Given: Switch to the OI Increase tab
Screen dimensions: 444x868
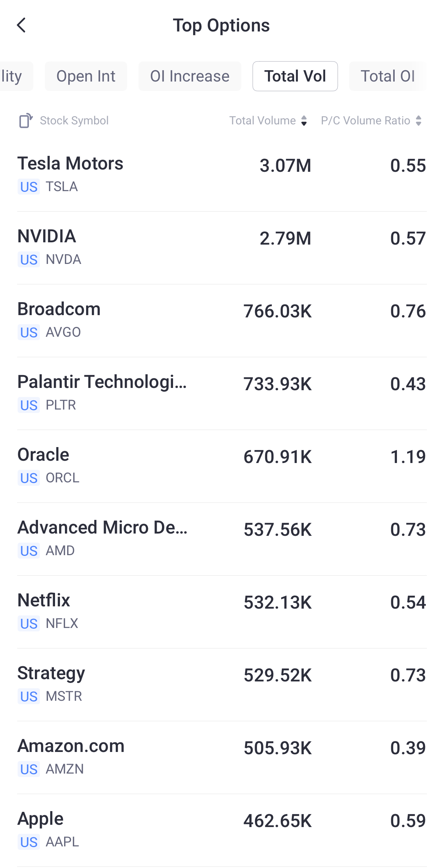Looking at the screenshot, I should [x=190, y=76].
